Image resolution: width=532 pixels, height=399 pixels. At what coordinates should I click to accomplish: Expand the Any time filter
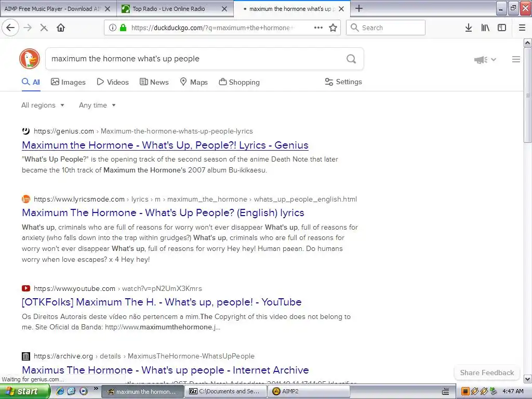[97, 105]
